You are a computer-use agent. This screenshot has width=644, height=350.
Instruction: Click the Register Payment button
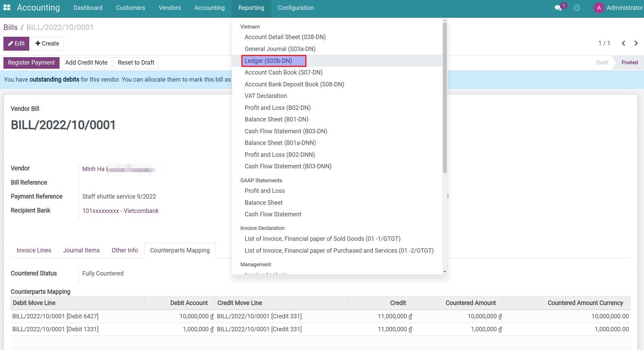coord(31,63)
